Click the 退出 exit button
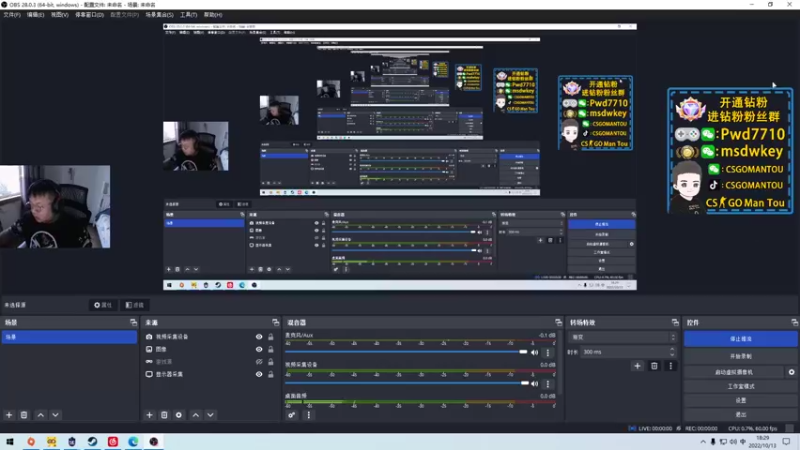This screenshot has width=800, height=450. click(x=740, y=414)
